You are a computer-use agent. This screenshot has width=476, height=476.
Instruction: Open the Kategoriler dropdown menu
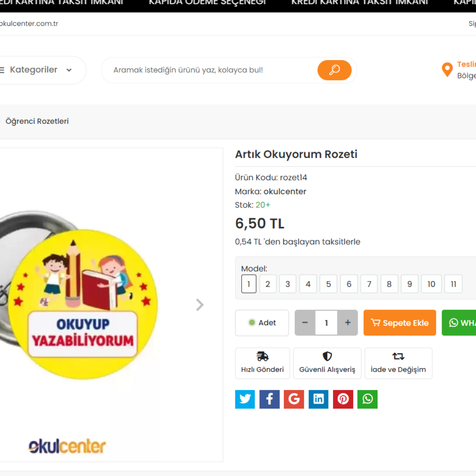click(x=39, y=70)
